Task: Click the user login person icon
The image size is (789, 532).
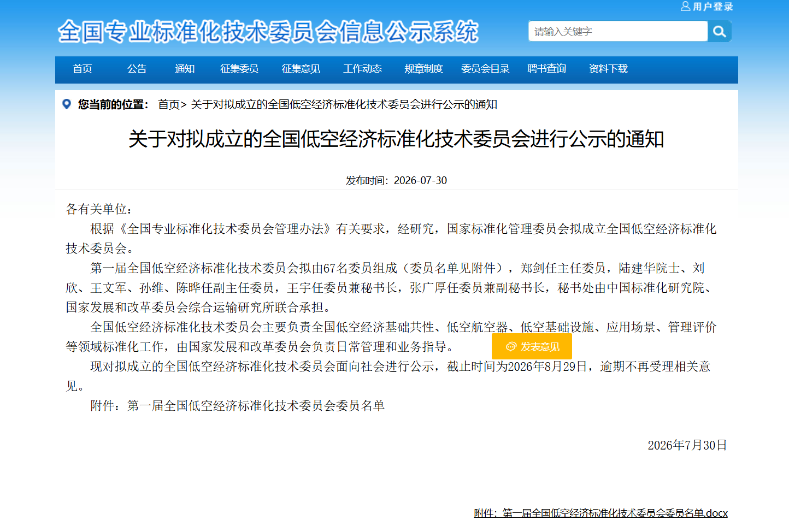Action: (685, 7)
